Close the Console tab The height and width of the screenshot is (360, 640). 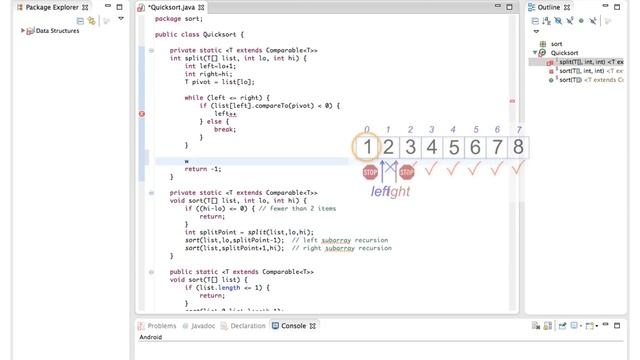coord(313,326)
